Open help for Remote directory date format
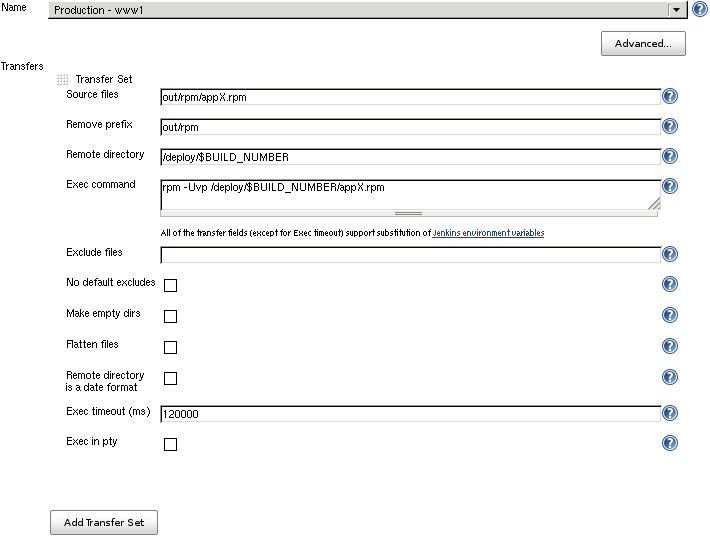Image resolution: width=710 pixels, height=537 pixels. click(670, 377)
